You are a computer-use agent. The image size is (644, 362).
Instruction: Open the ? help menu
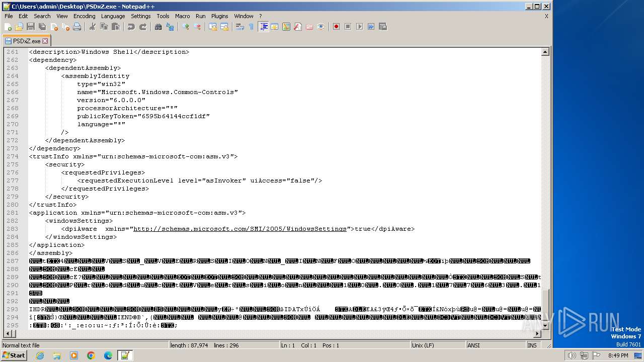[260, 16]
